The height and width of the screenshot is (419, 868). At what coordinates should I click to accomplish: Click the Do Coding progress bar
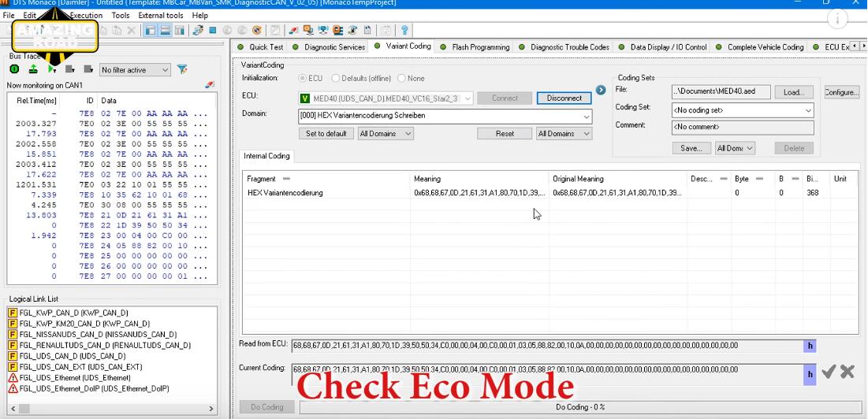[x=579, y=407]
